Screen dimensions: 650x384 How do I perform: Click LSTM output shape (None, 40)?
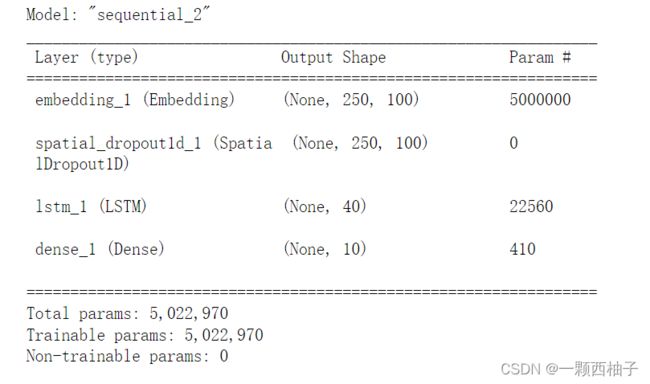(325, 207)
